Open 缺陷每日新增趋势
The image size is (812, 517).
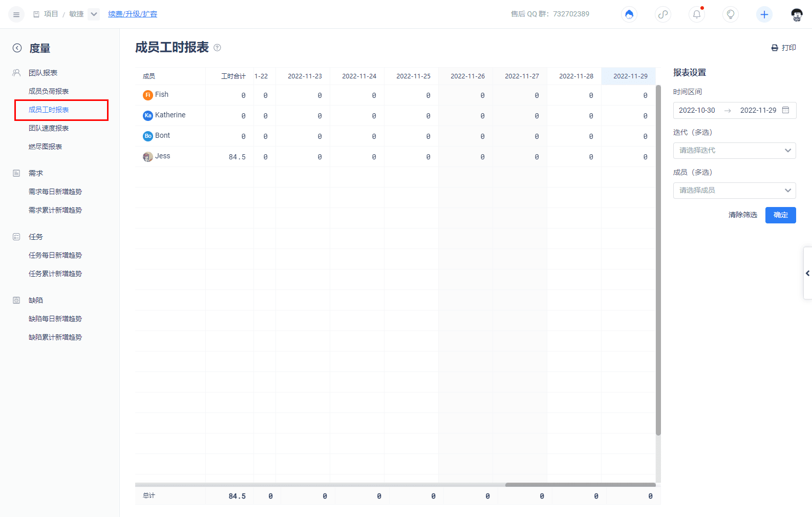tap(55, 319)
